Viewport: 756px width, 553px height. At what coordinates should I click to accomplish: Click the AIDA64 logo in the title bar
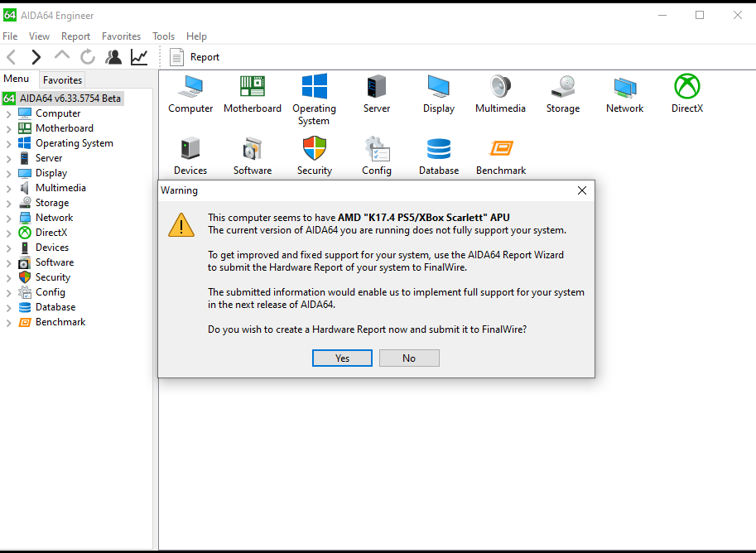(x=10, y=15)
